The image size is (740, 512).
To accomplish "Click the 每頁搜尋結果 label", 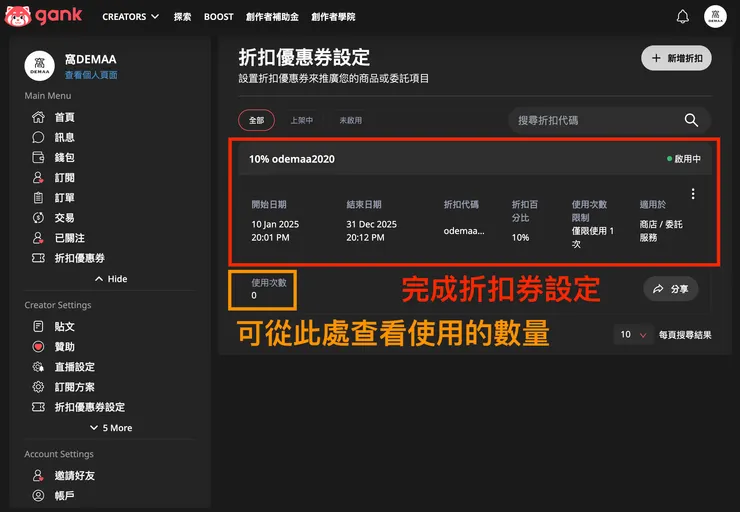I will click(x=685, y=335).
